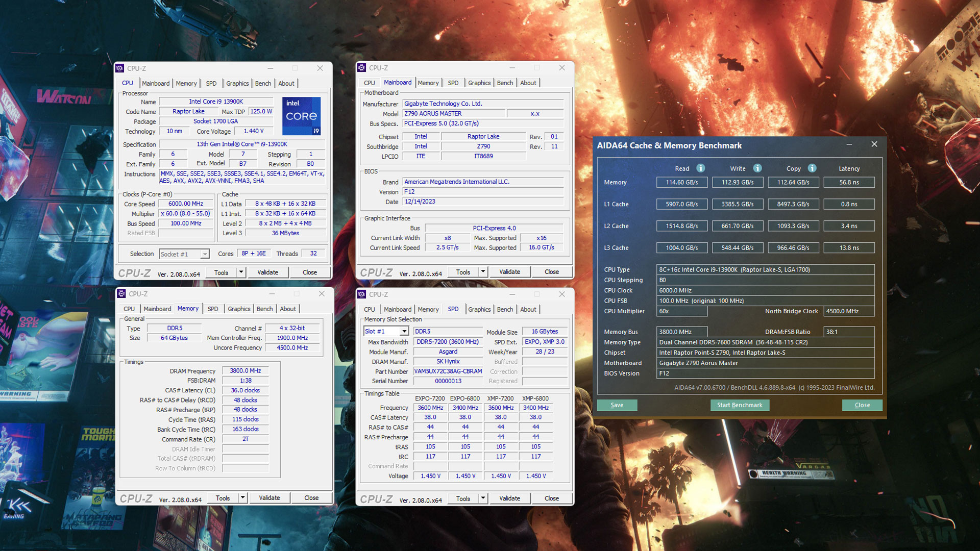Expand Tools dropdown arrow in Memory window
This screenshot has height=551, width=980.
[x=242, y=498]
